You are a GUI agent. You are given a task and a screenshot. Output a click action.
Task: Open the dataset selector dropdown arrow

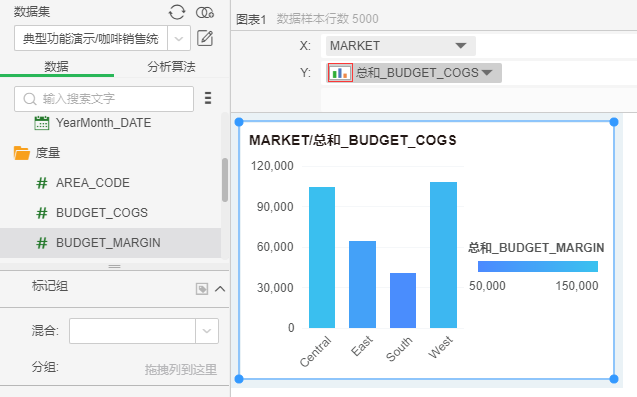[x=179, y=39]
